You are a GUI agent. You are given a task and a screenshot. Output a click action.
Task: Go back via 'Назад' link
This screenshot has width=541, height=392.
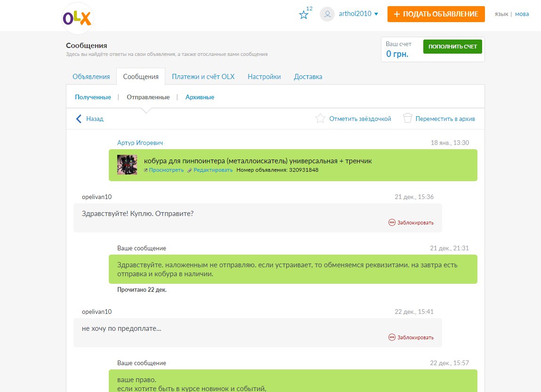point(95,119)
